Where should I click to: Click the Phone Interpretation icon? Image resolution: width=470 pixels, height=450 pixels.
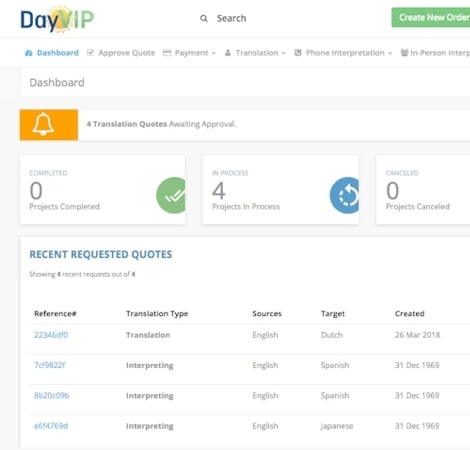298,53
